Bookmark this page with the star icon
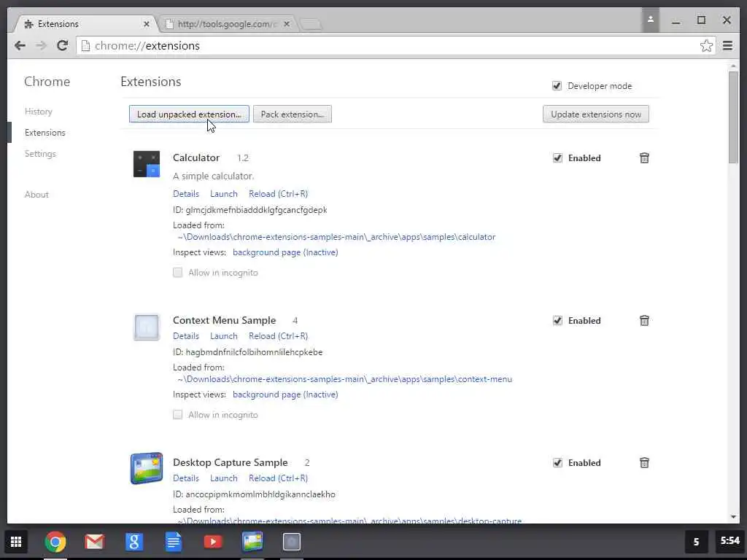Viewport: 747px width, 560px height. pos(706,46)
